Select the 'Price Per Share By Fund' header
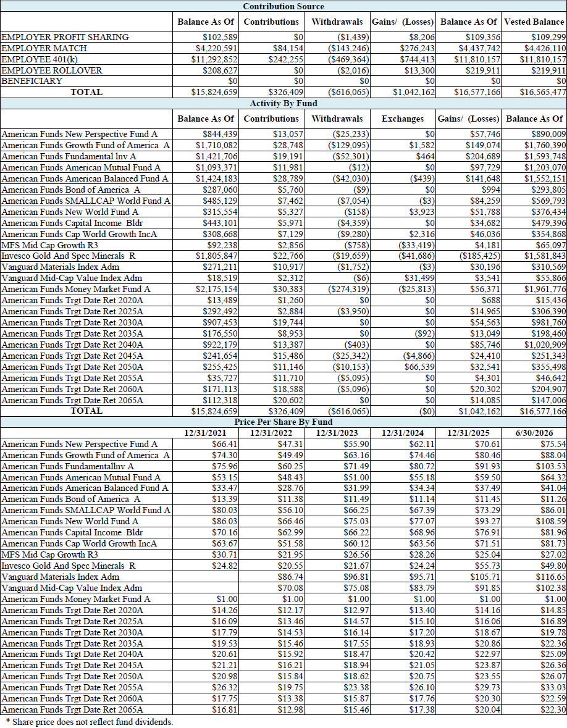The image size is (567, 728). coord(283,422)
